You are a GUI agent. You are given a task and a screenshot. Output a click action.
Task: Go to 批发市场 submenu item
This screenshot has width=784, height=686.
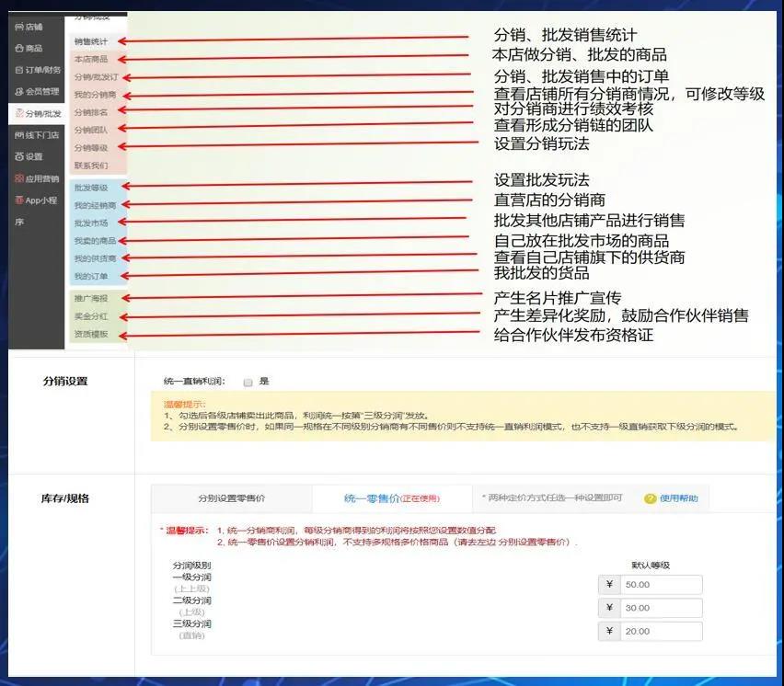click(x=91, y=223)
